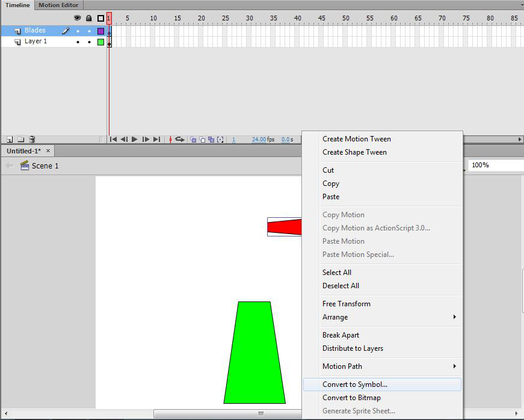The height and width of the screenshot is (420, 524).
Task: Go to last frame button
Action: point(157,140)
